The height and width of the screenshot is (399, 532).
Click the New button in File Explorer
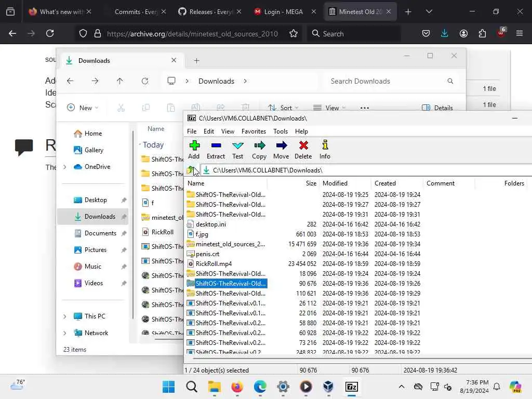click(x=83, y=108)
